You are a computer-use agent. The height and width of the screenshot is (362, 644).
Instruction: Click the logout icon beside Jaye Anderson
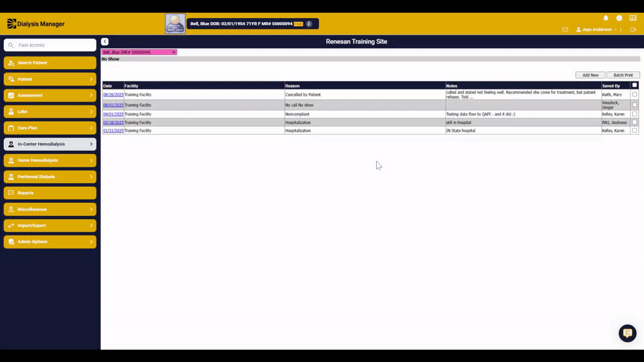(633, 29)
